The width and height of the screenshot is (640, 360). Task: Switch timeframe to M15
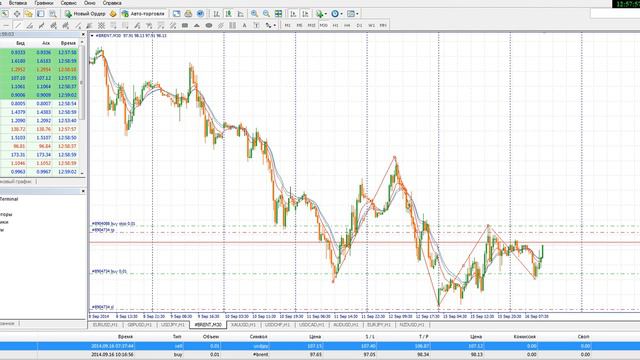click(311, 25)
